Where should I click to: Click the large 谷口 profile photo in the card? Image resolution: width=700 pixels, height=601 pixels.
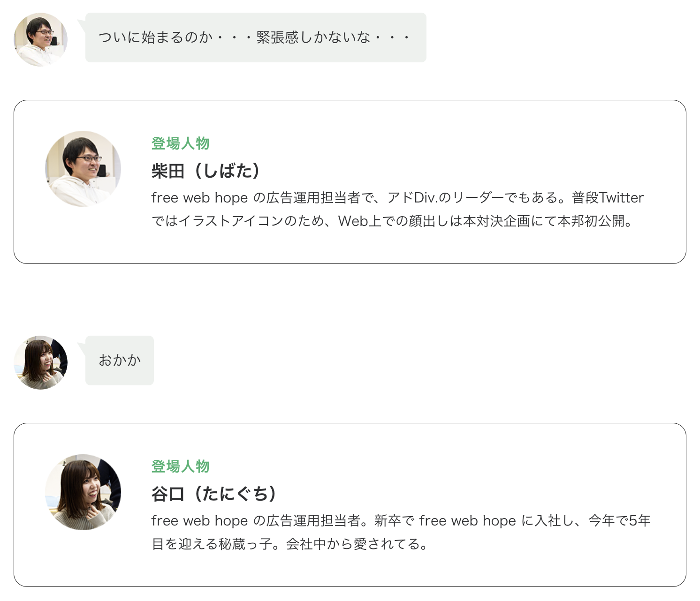[x=83, y=492]
